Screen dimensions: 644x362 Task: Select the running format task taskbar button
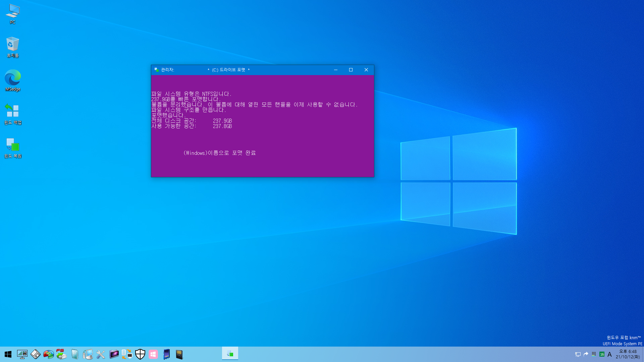[230, 354]
